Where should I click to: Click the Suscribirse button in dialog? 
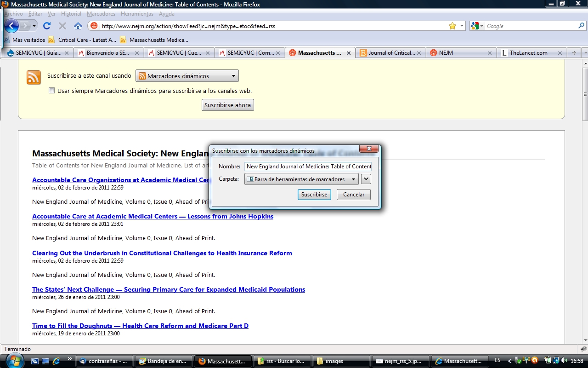pyautogui.click(x=314, y=195)
